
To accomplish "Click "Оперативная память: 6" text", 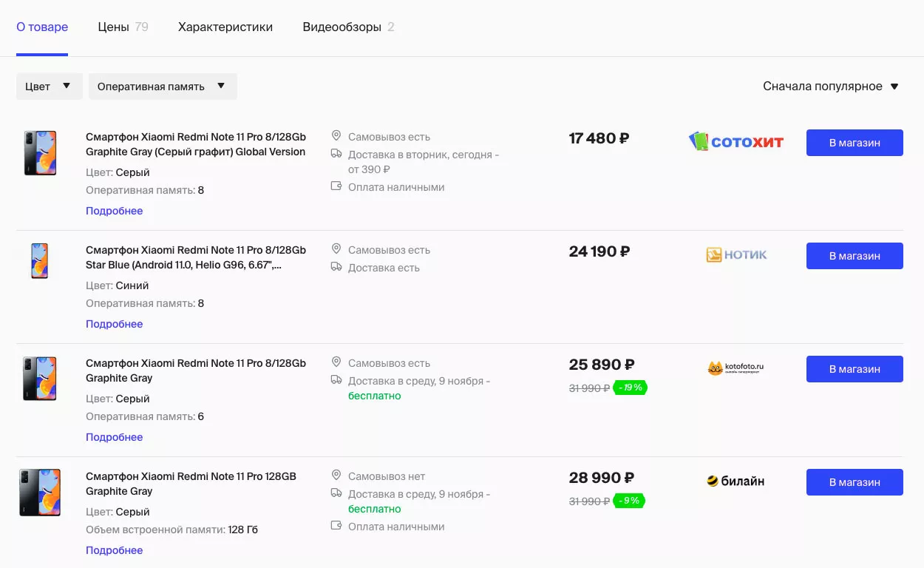I will pyautogui.click(x=145, y=416).
